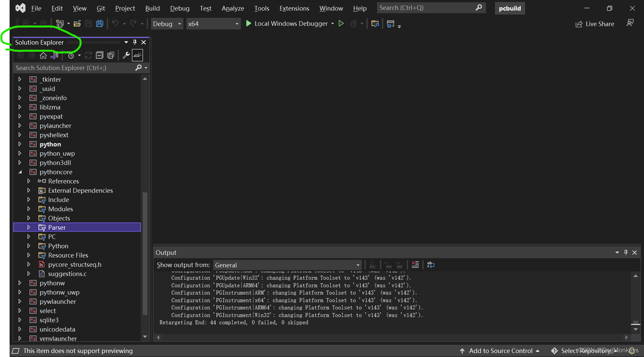Image resolution: width=644 pixels, height=357 pixels.
Task: Open Properties wrench icon in Solution Explorer
Action: click(126, 55)
